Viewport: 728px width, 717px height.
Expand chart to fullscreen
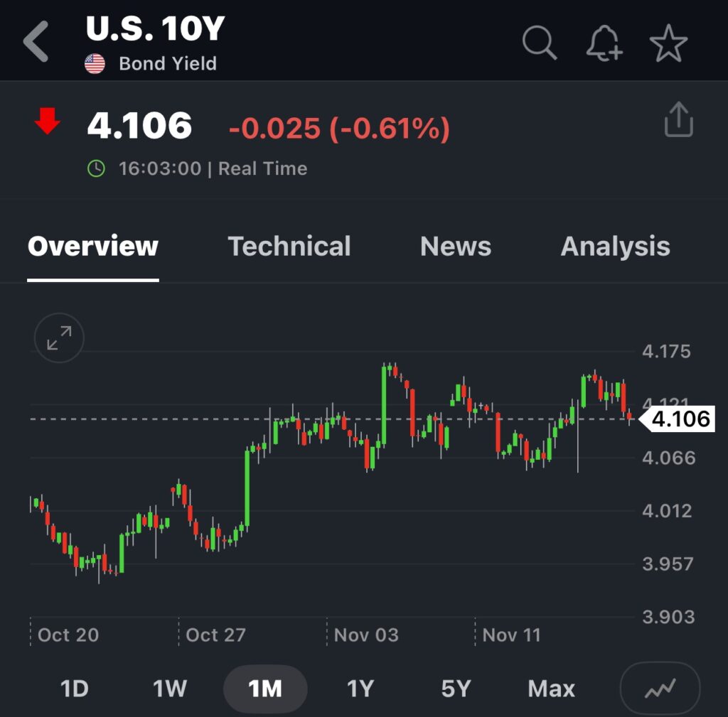coord(59,338)
